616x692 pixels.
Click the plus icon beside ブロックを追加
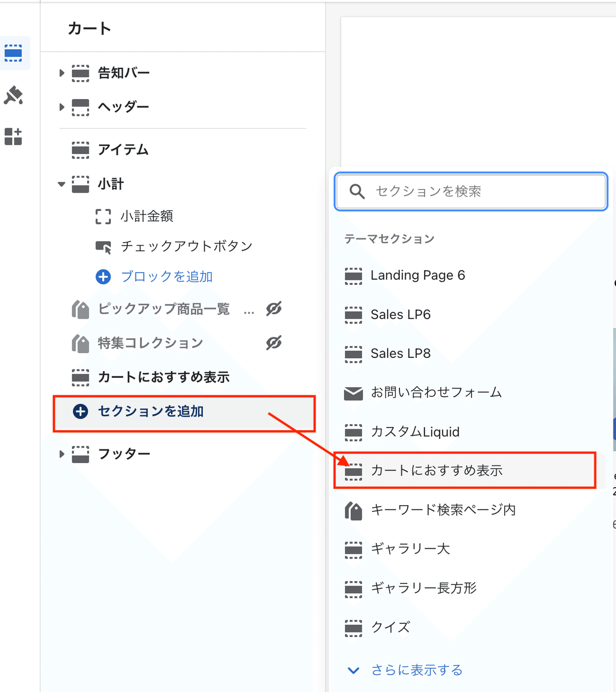[103, 277]
